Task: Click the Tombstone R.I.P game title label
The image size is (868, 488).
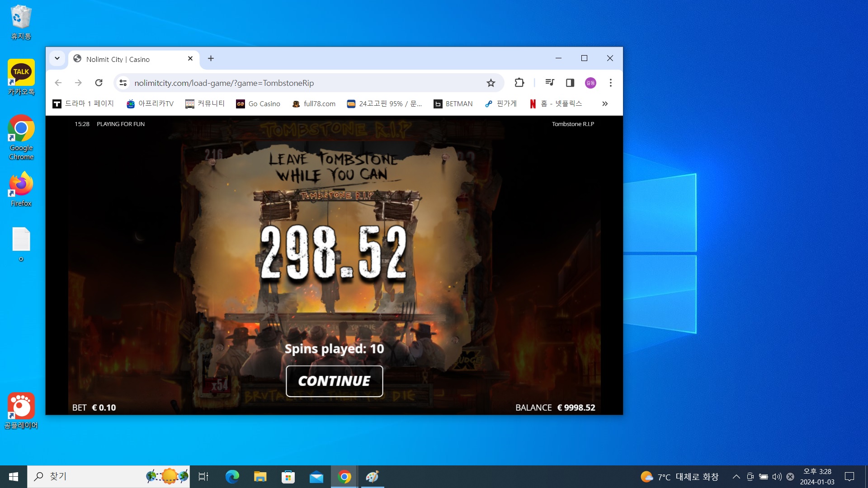Action: pyautogui.click(x=573, y=124)
